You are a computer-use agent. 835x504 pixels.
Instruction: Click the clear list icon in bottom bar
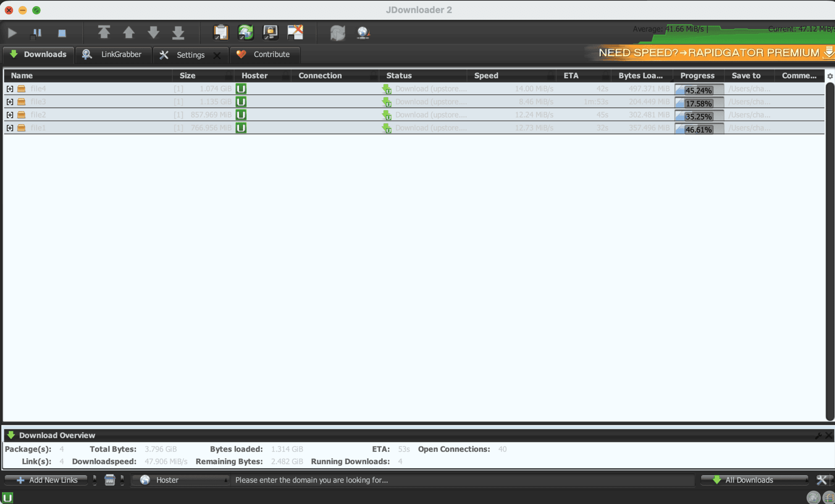(110, 480)
